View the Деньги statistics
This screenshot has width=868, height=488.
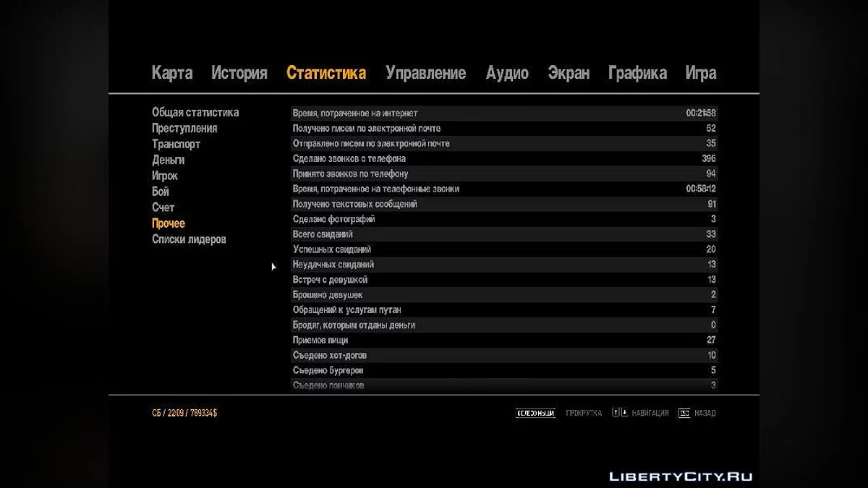167,160
